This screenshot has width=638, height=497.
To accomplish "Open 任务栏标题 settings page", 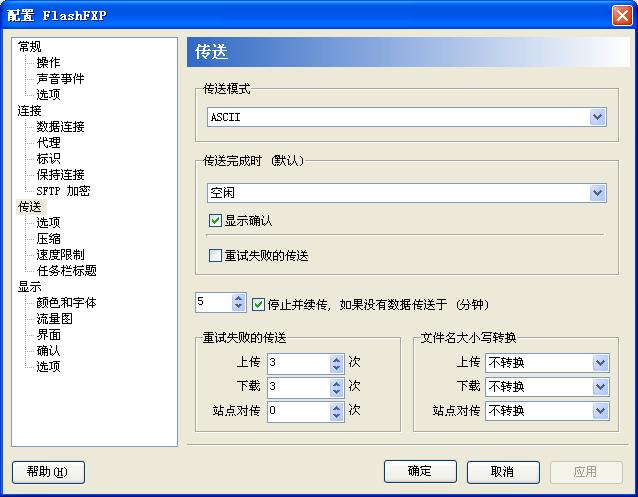I will (x=66, y=271).
